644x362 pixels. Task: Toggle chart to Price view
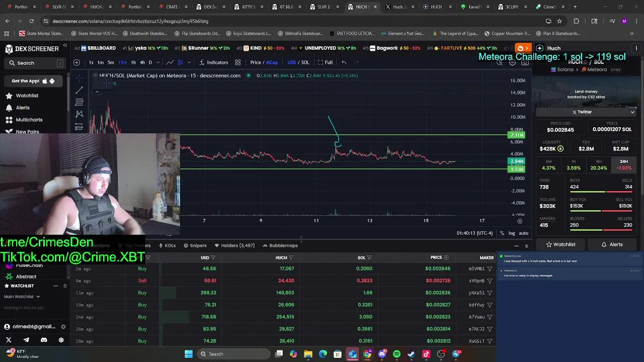pyautogui.click(x=256, y=62)
